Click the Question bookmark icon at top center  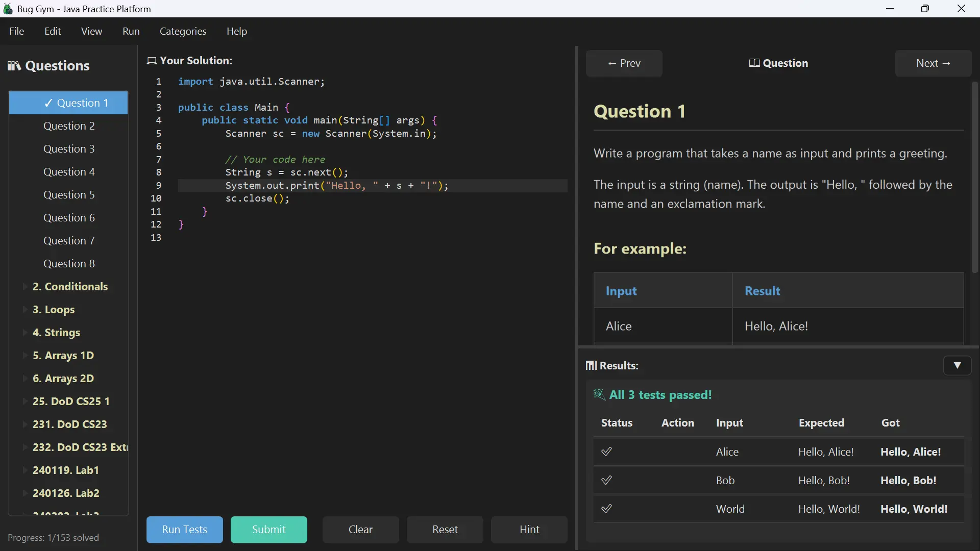tap(754, 63)
